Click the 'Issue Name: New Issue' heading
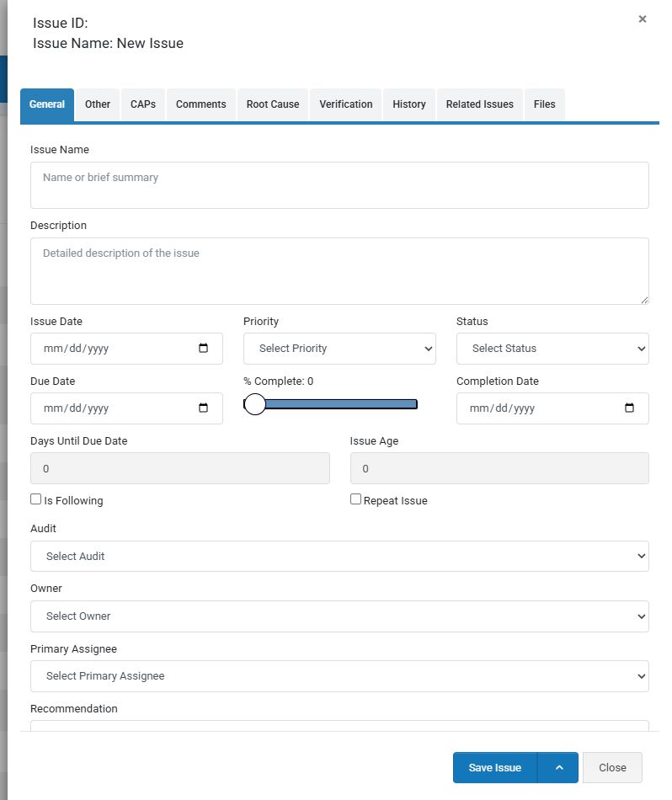Viewport: 672px width, 800px height. click(x=108, y=43)
